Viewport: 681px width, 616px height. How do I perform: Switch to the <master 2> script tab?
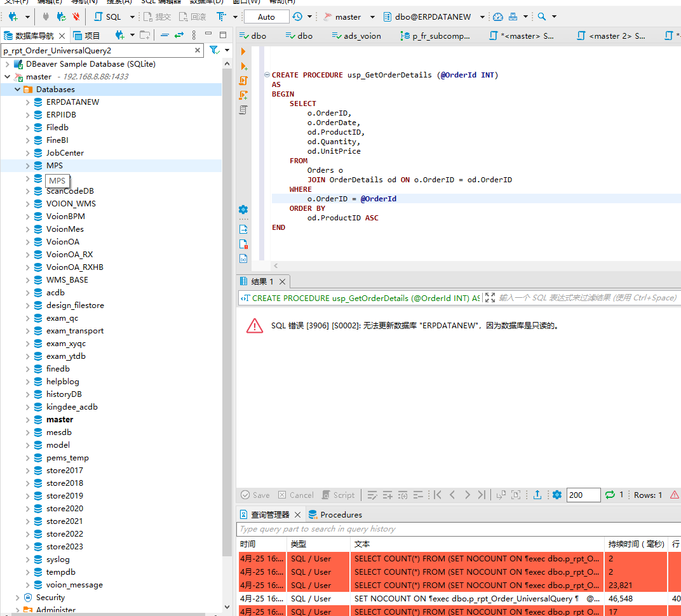[611, 36]
